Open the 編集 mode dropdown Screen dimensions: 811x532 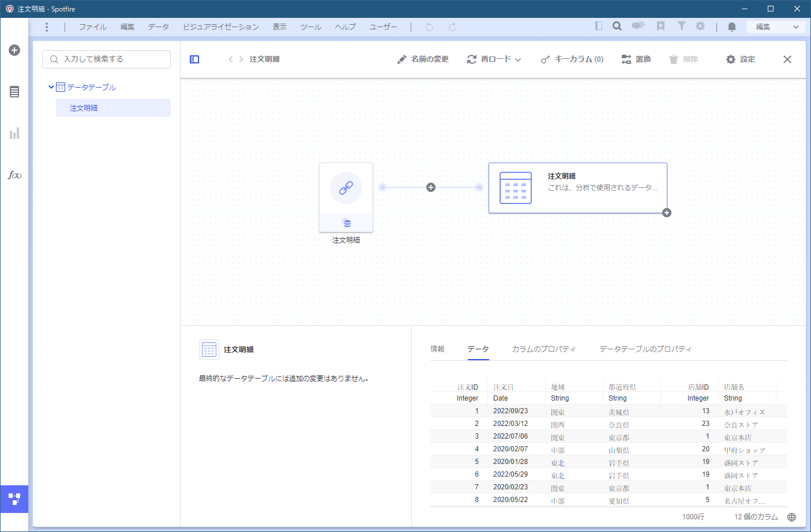coord(775,27)
